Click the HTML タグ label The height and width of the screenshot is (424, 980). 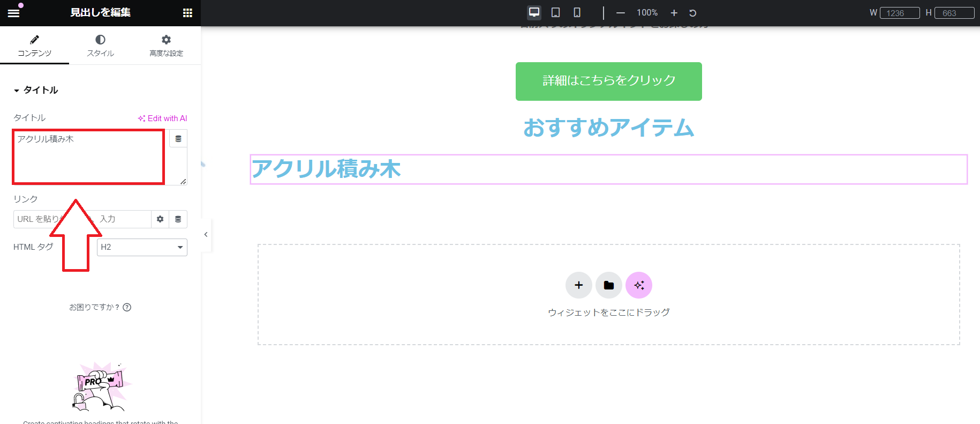(x=33, y=247)
